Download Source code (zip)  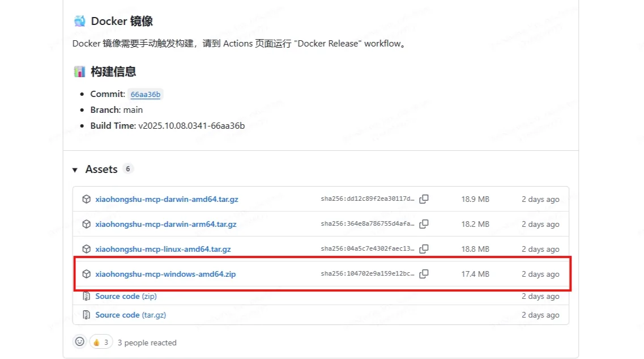126,296
